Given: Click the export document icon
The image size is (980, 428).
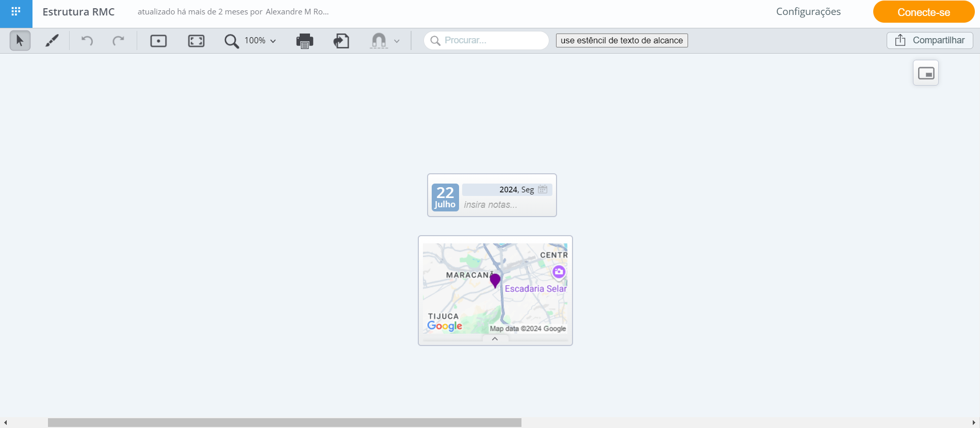Looking at the screenshot, I should click(341, 41).
